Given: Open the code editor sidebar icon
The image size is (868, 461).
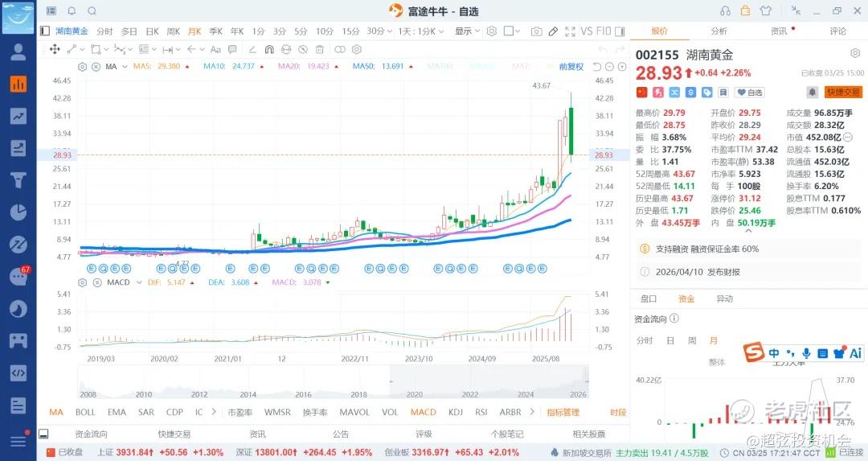Looking at the screenshot, I should point(18,373).
